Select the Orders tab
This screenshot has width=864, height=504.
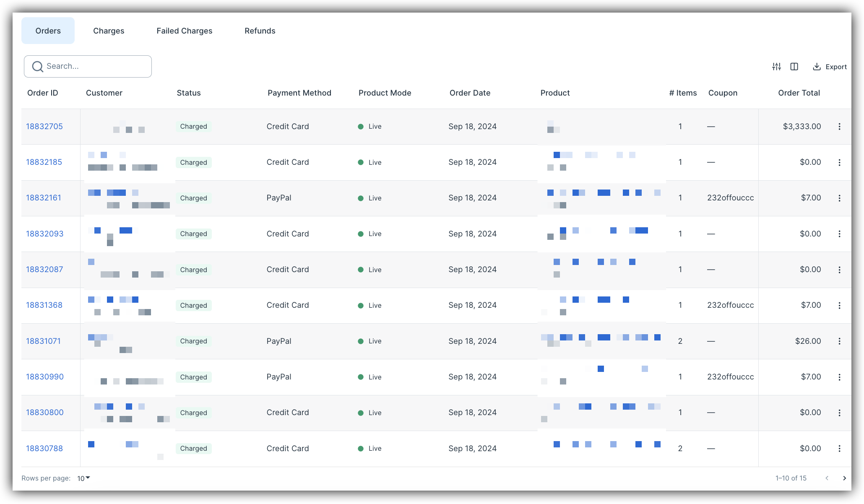tap(48, 31)
